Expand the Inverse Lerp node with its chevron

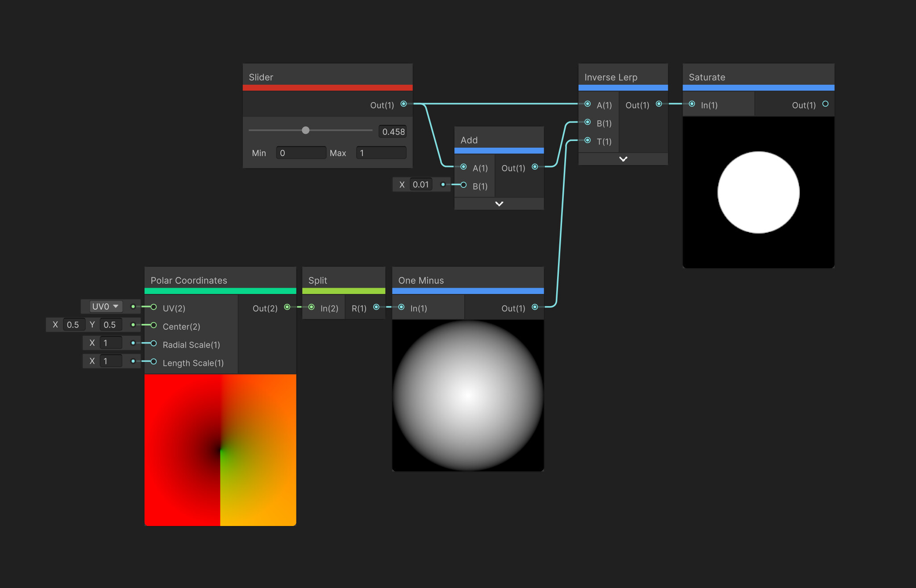pos(623,159)
